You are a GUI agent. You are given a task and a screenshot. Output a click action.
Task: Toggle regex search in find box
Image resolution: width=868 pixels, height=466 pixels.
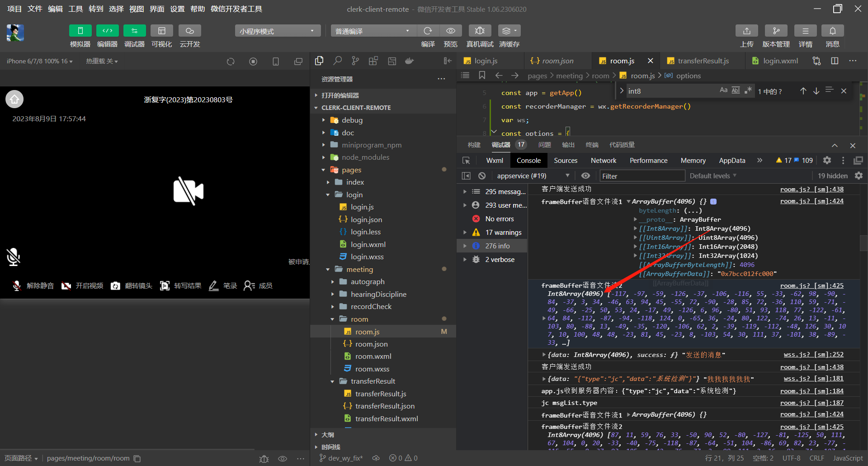pos(748,90)
